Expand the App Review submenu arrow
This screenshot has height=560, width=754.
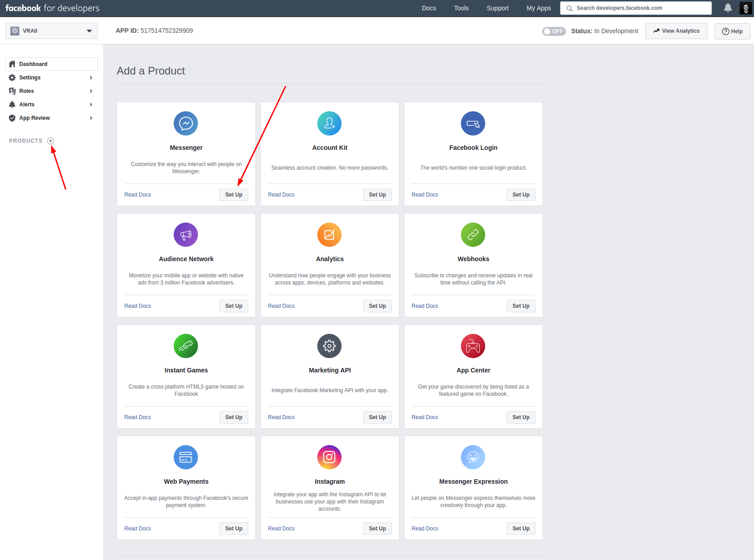click(91, 118)
